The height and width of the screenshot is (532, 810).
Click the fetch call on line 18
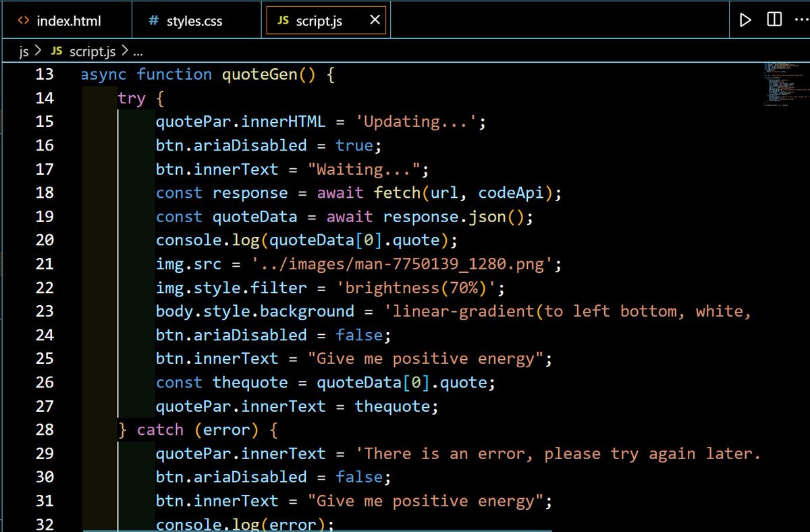(397, 192)
